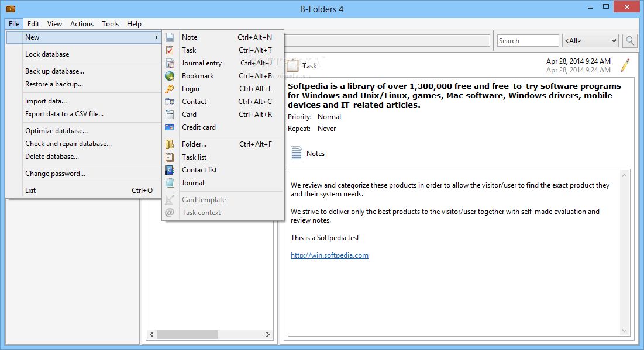Click the horizontal scrollbar thumb
This screenshot has height=350, width=644.
click(x=187, y=335)
